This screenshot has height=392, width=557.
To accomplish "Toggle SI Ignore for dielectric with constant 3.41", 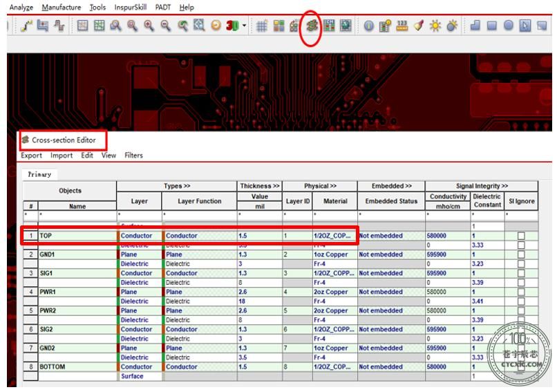I will (521, 301).
